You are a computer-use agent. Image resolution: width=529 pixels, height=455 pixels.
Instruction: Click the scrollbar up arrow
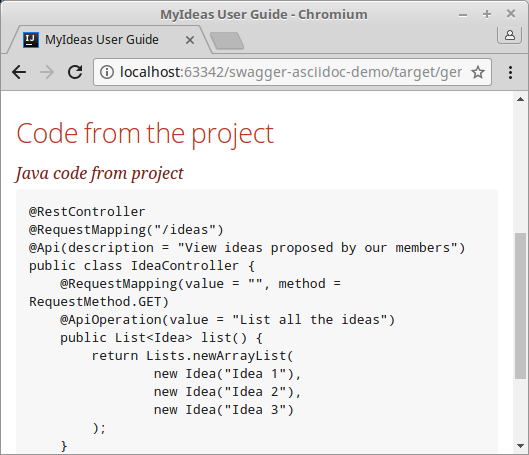point(521,99)
